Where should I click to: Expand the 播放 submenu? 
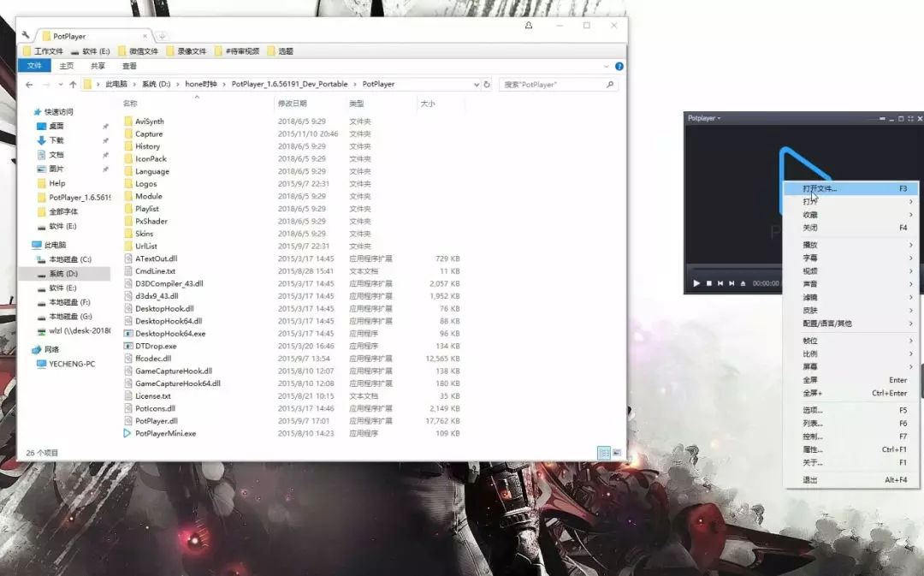point(851,245)
